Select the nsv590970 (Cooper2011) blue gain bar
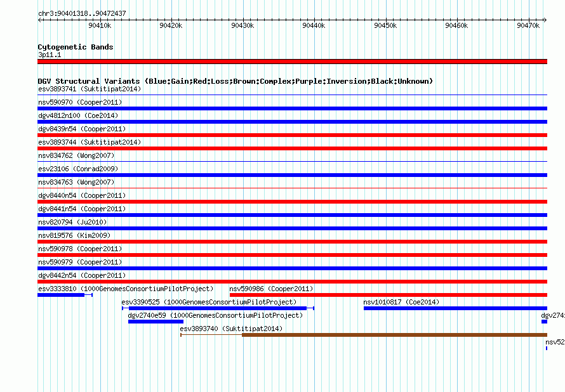The height and width of the screenshot is (392, 565). click(x=292, y=108)
